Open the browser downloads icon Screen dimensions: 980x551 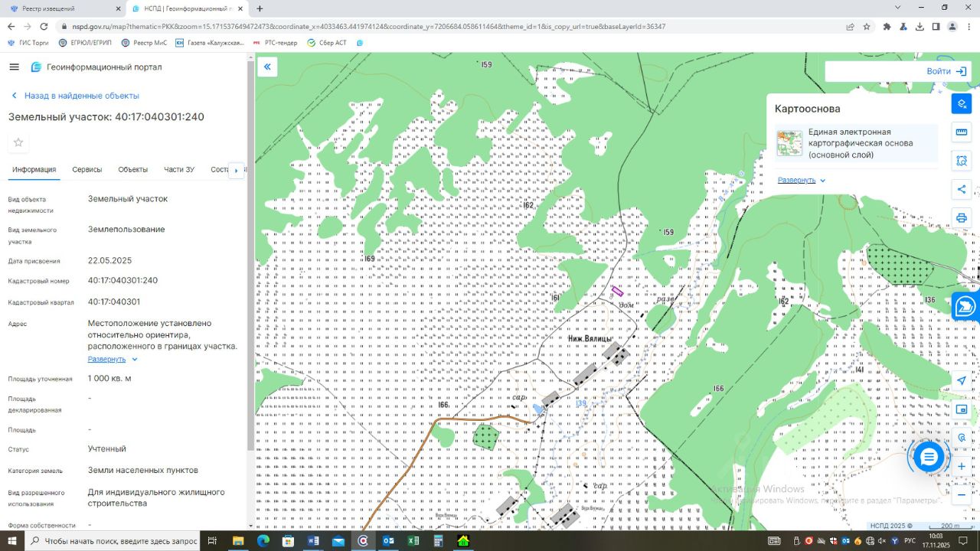tap(920, 26)
